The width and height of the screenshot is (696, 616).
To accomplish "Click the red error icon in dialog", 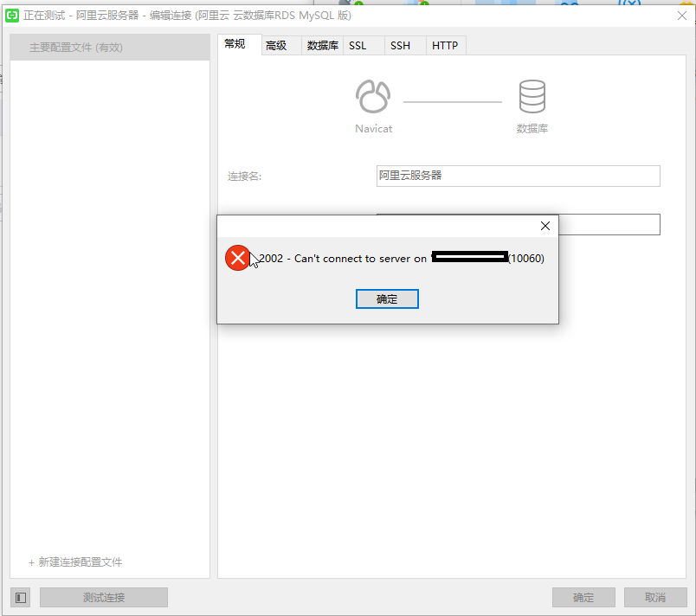I will point(237,258).
